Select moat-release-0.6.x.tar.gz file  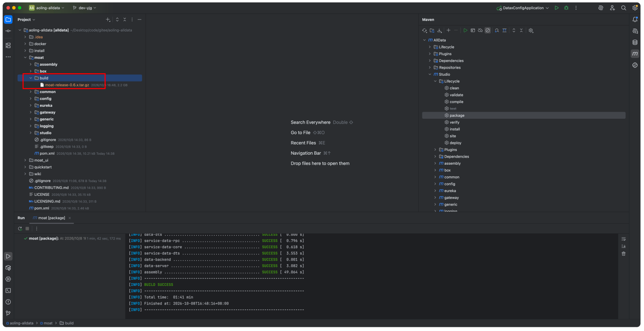tap(67, 85)
